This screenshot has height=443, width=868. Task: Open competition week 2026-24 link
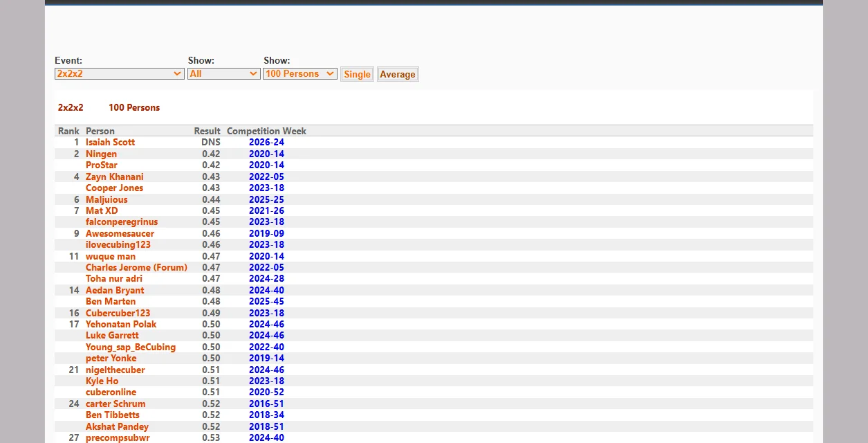click(266, 143)
